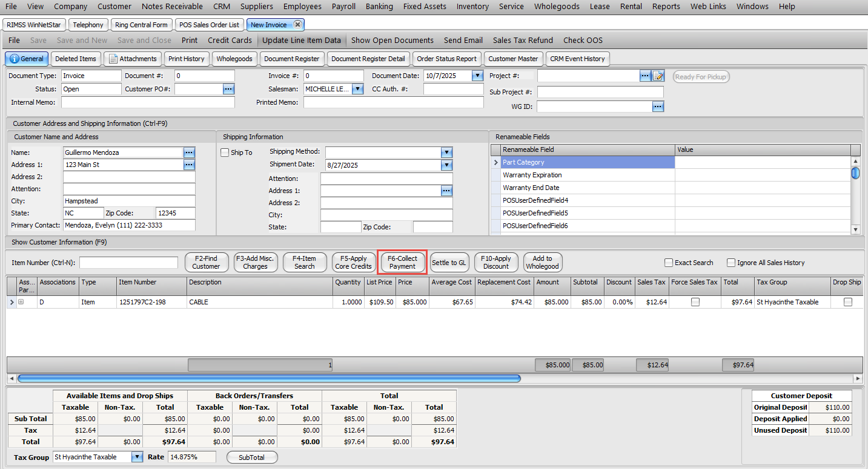Open the WG ID ellipsis lookup button

point(658,107)
